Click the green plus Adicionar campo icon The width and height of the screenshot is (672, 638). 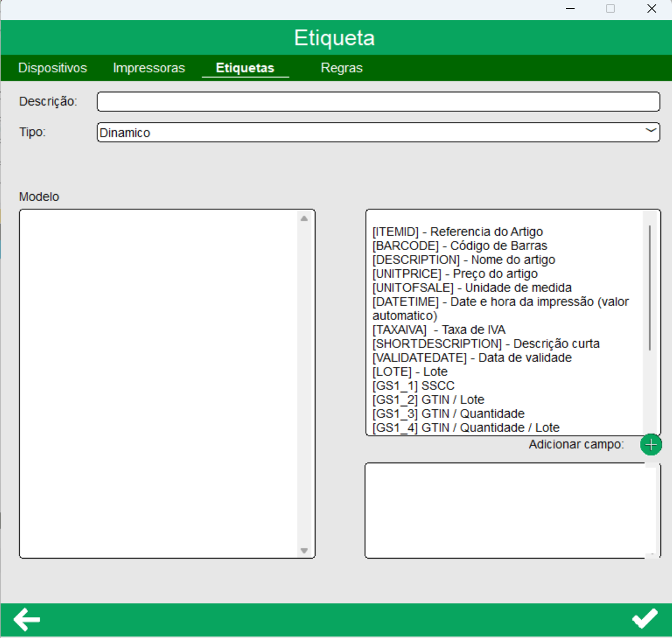[x=650, y=445]
